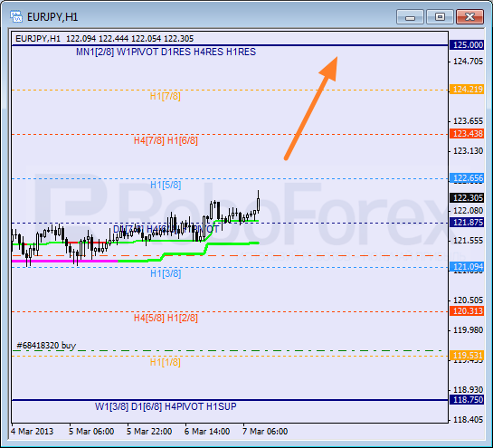The image size is (493, 448).
Task: Select the H4[7/8] H1[6/8] level label
Action: tap(166, 140)
